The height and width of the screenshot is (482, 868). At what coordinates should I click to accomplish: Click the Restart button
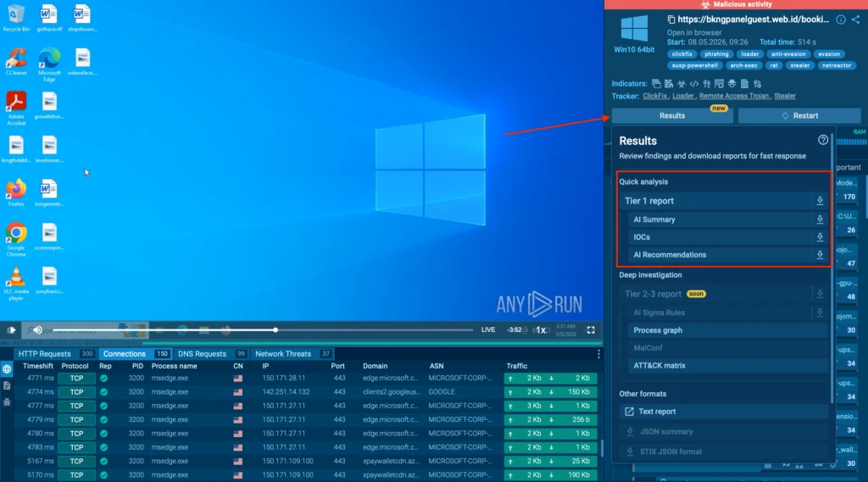coord(799,116)
